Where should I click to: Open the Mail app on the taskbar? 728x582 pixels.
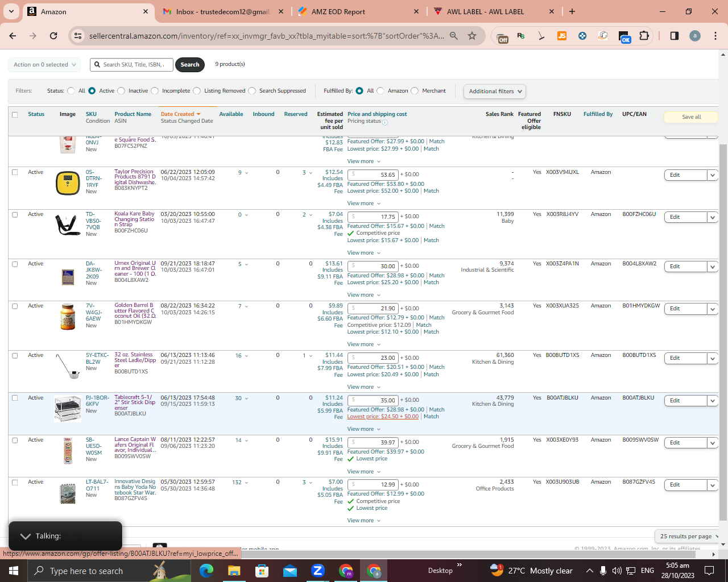[x=289, y=571]
